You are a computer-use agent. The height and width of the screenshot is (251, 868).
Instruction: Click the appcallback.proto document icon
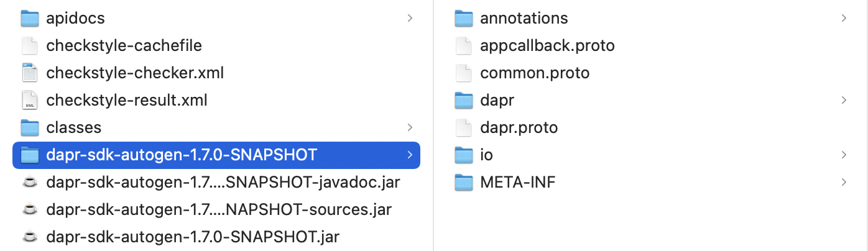(x=464, y=46)
